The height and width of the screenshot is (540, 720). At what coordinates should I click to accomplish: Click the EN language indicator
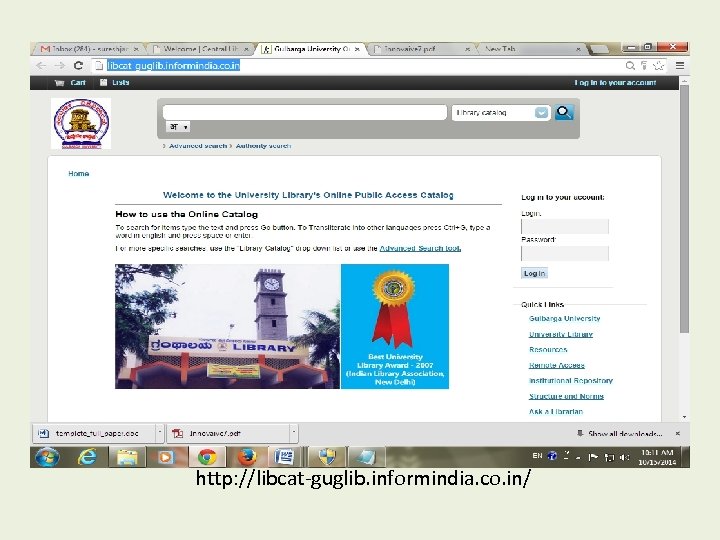pyautogui.click(x=537, y=456)
